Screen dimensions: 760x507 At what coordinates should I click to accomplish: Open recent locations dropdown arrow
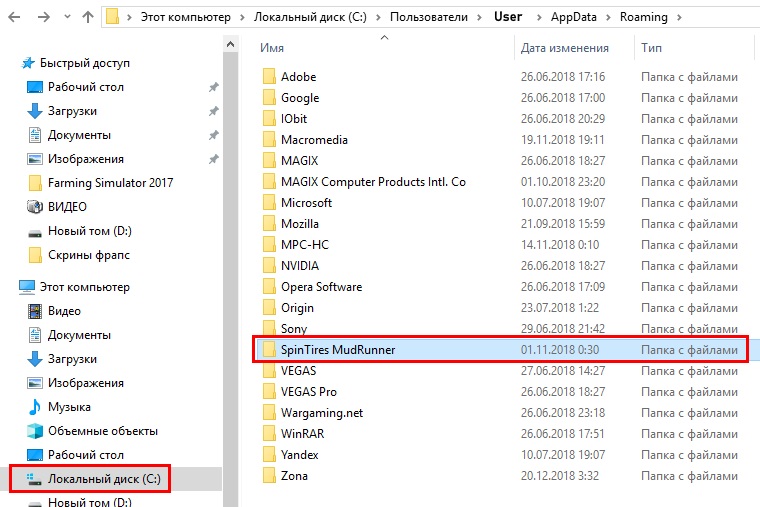[67, 17]
